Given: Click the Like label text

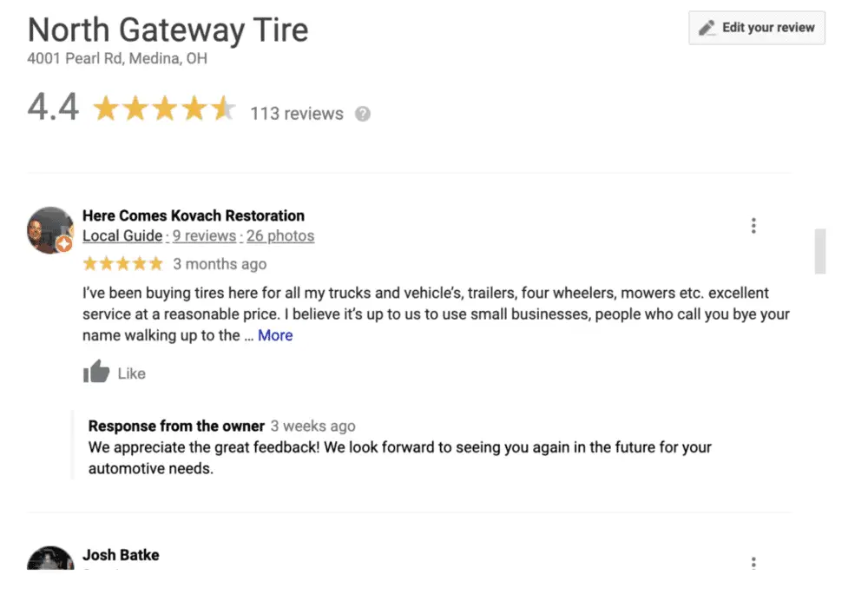Looking at the screenshot, I should (131, 373).
